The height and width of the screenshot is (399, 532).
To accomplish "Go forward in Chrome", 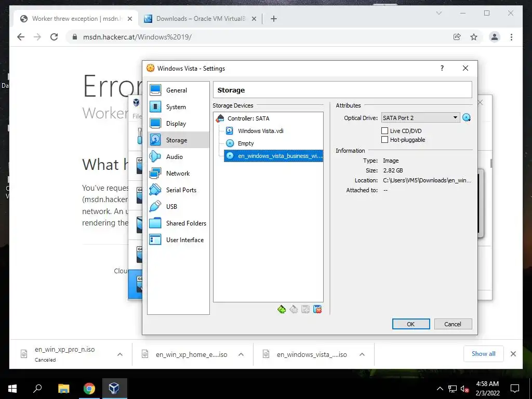I will coord(37,37).
